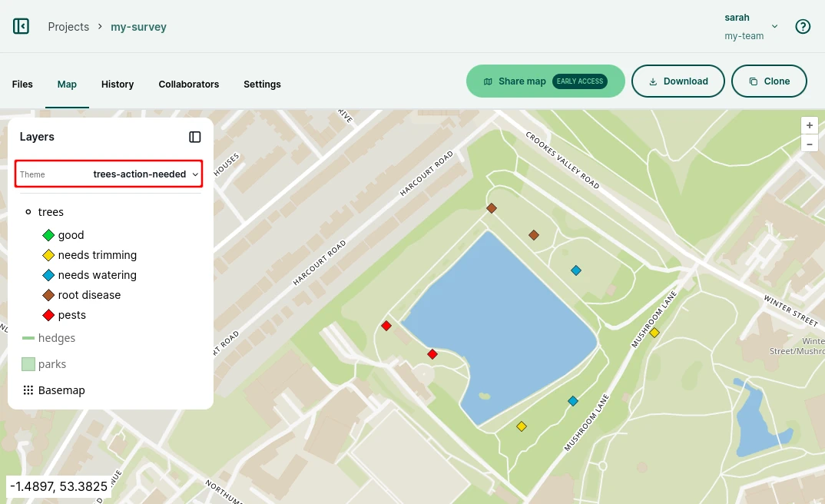The height and width of the screenshot is (504, 825).
Task: Select the blue tree marker north of lake
Action: pos(576,270)
